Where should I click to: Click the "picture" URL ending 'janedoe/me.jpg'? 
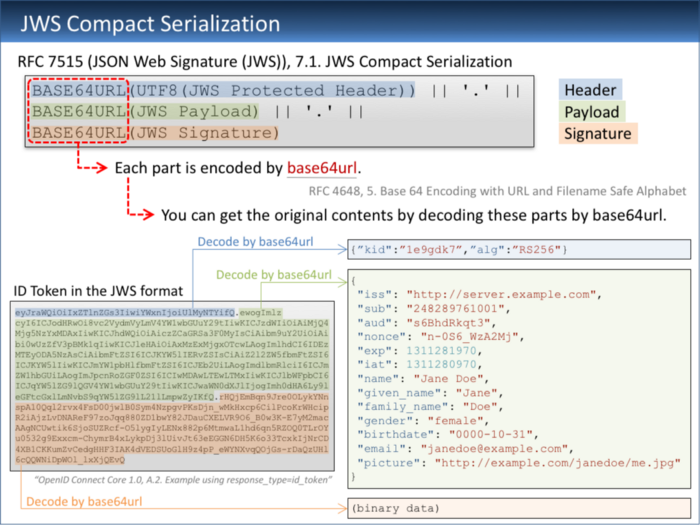[x=558, y=462]
